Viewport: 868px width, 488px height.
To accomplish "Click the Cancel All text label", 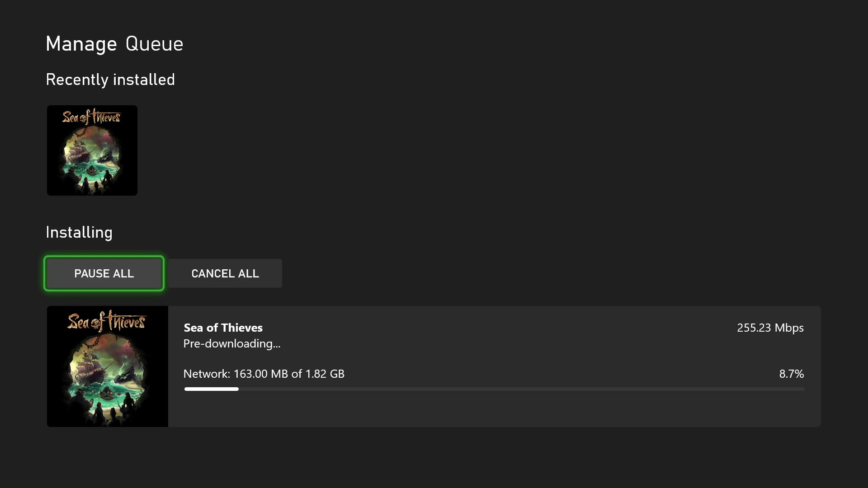I will pos(225,273).
